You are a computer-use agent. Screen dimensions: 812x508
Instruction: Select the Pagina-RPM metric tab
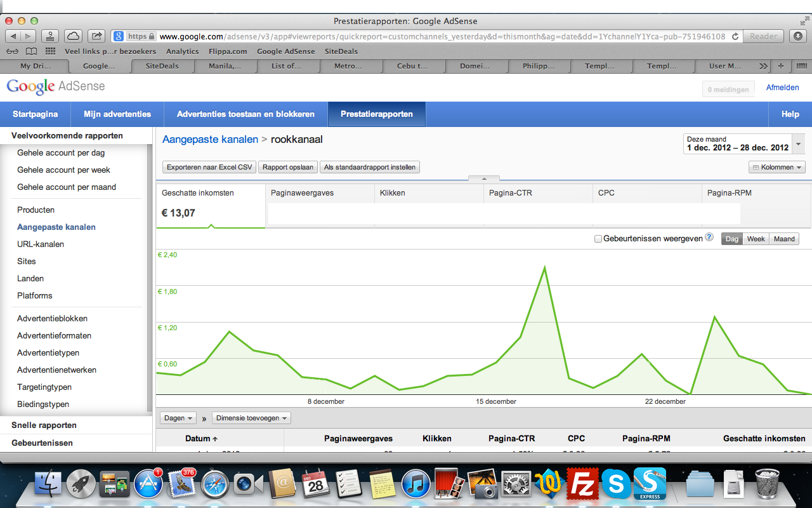(756, 205)
